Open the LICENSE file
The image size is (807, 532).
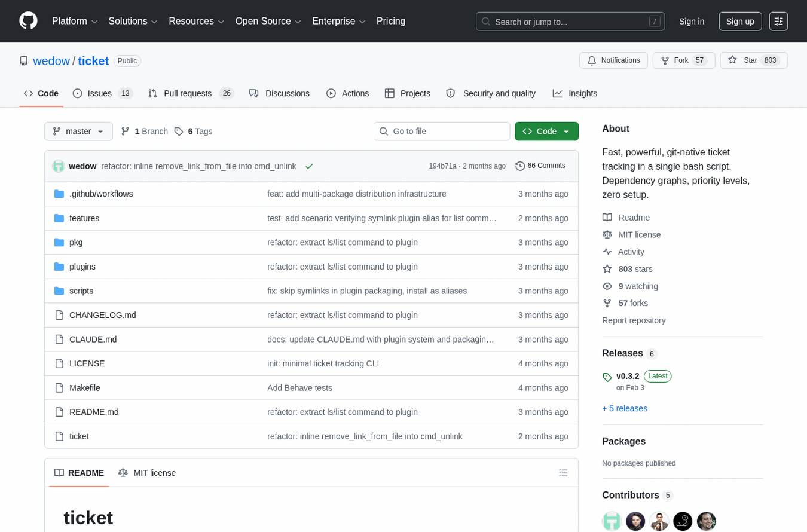click(87, 363)
